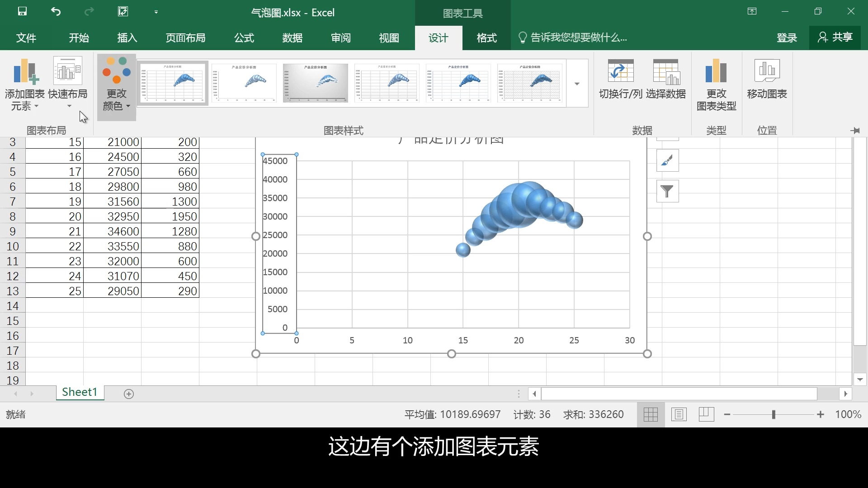Open the 公式 tab
This screenshot has width=868, height=488.
[x=244, y=38]
